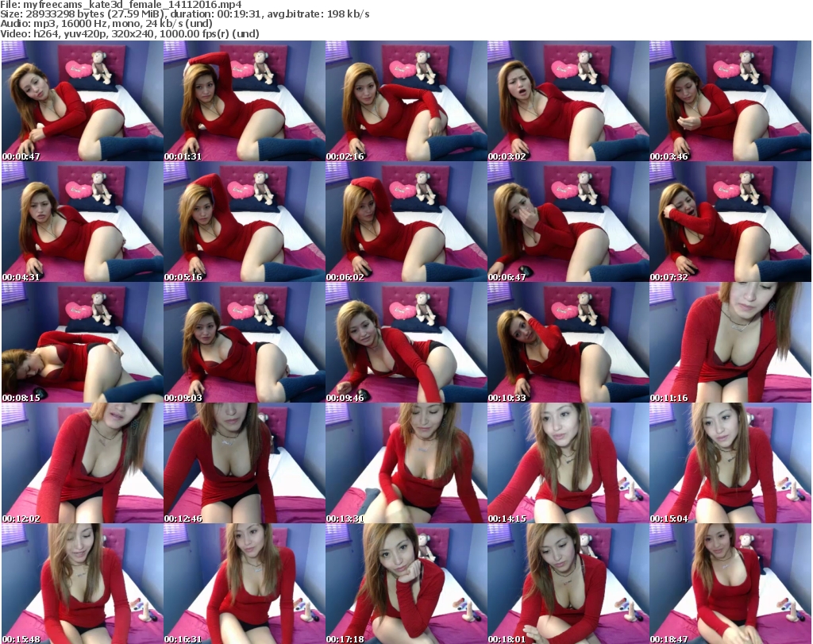
Task: Click the frame at 00:03:02
Action: [568, 101]
